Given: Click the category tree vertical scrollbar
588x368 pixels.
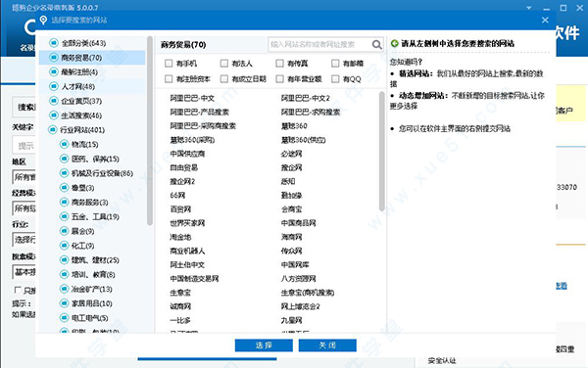Looking at the screenshot, I should click(x=150, y=131).
